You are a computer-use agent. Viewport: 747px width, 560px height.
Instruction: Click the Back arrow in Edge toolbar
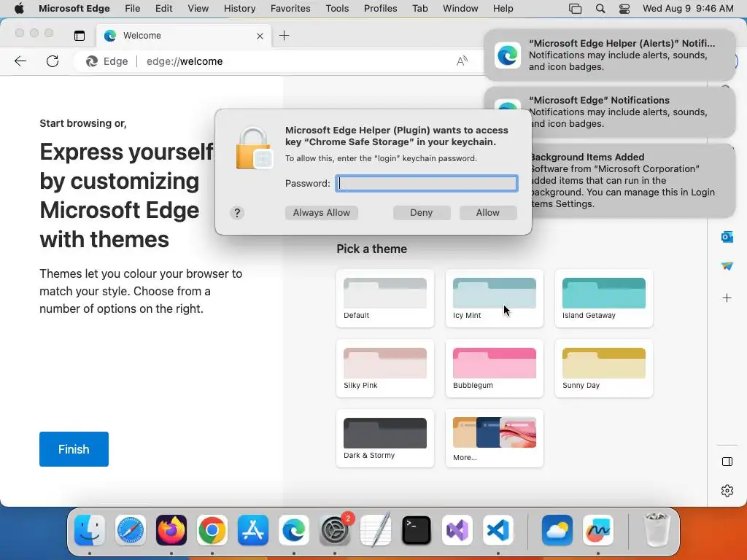point(20,61)
